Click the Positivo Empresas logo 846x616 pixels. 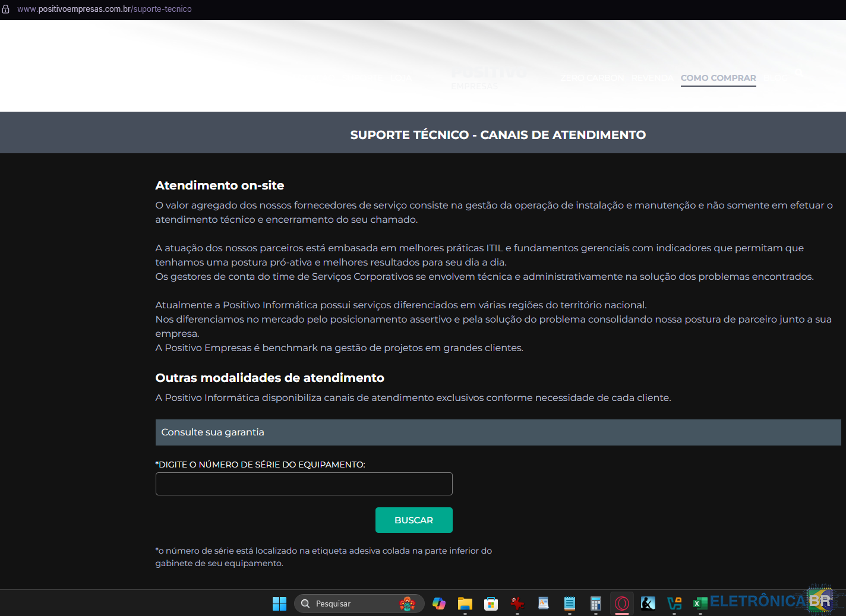(x=488, y=78)
